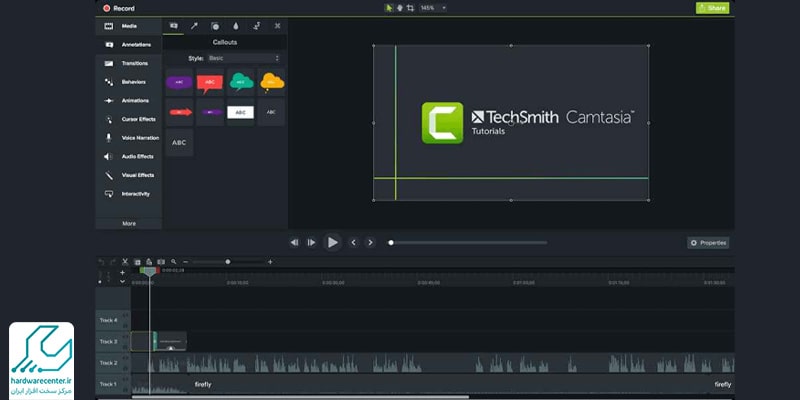Select the purple brush stroke callout

[x=210, y=112]
